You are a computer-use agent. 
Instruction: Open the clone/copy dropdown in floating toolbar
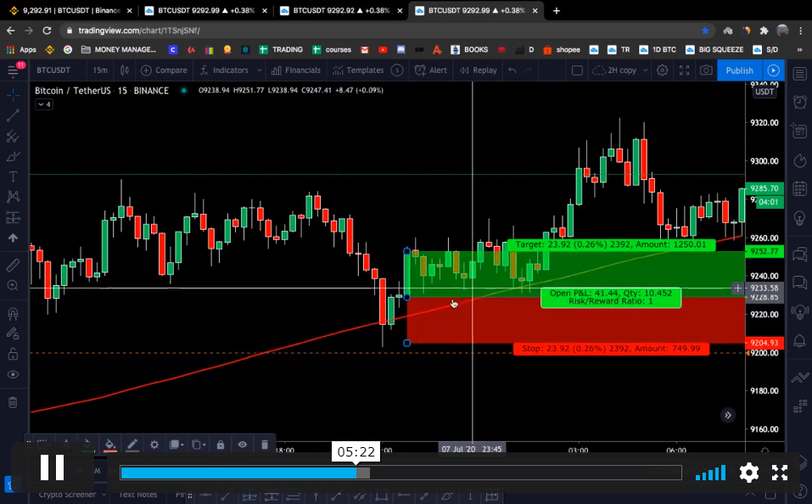199,445
